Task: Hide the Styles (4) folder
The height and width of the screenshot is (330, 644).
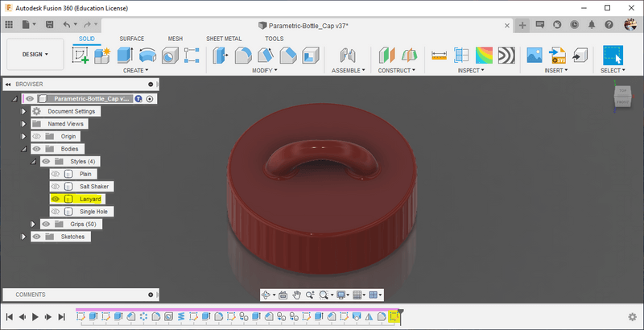Action: coord(46,161)
